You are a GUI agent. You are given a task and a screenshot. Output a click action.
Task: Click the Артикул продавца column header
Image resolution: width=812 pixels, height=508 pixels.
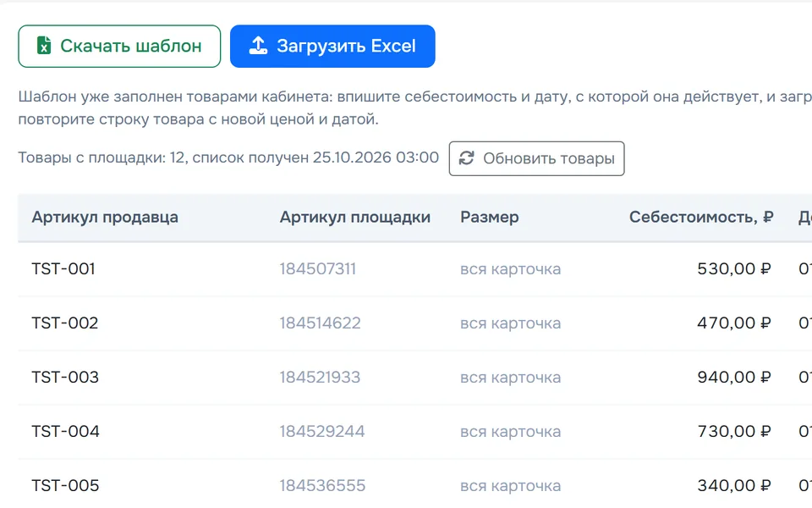point(105,218)
